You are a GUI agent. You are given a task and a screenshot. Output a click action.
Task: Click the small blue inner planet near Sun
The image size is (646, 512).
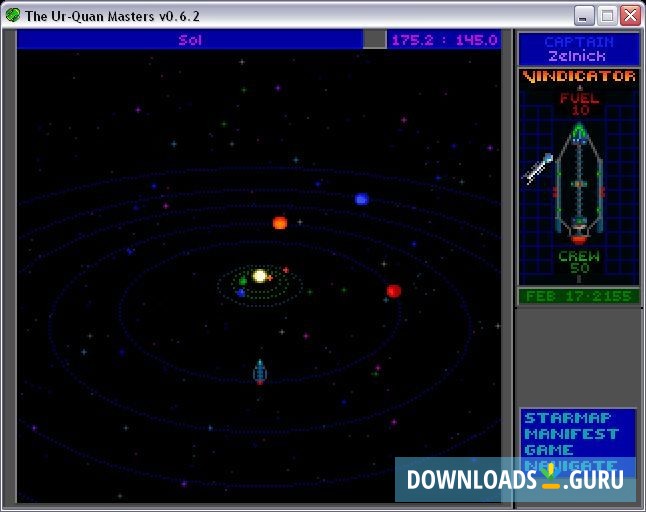(241, 293)
